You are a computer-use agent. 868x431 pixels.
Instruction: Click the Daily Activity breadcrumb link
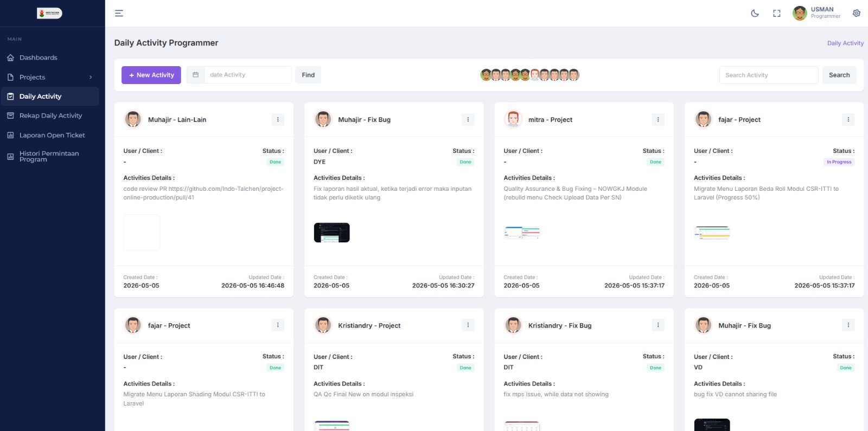[x=845, y=43]
